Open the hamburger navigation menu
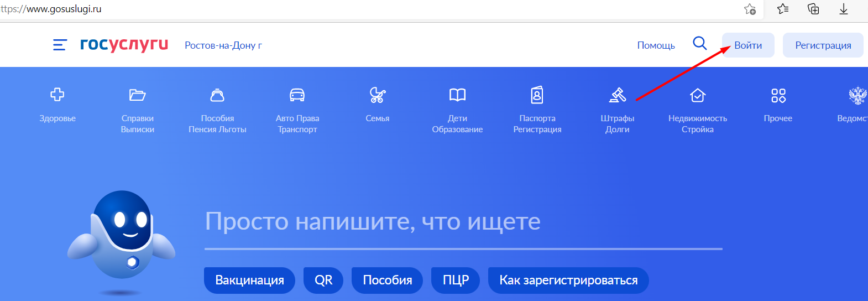Viewport: 868px width, 301px height. (60, 45)
